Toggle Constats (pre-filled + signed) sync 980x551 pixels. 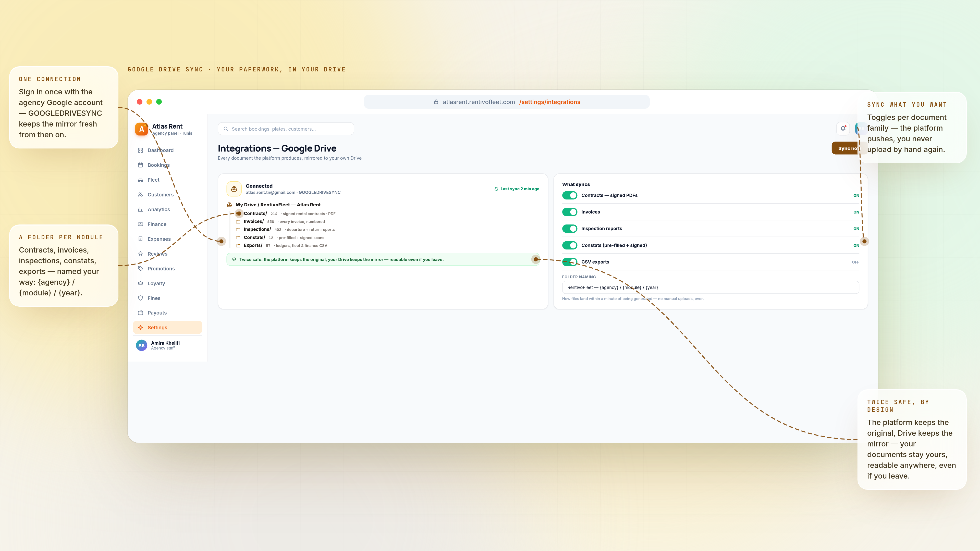point(570,245)
